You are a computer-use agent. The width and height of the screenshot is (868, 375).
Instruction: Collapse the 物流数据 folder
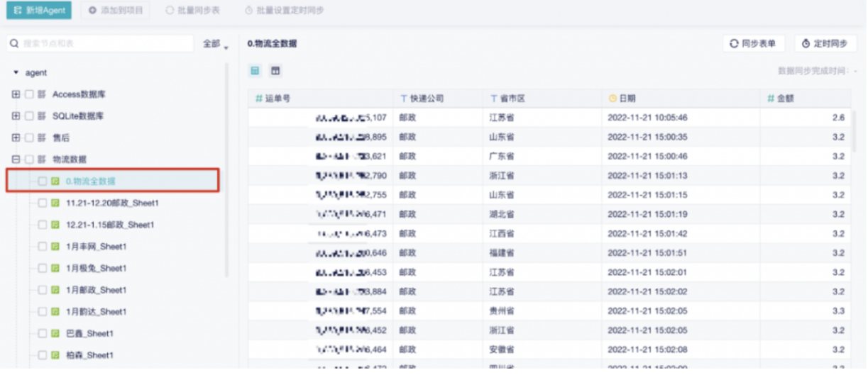pyautogui.click(x=16, y=159)
